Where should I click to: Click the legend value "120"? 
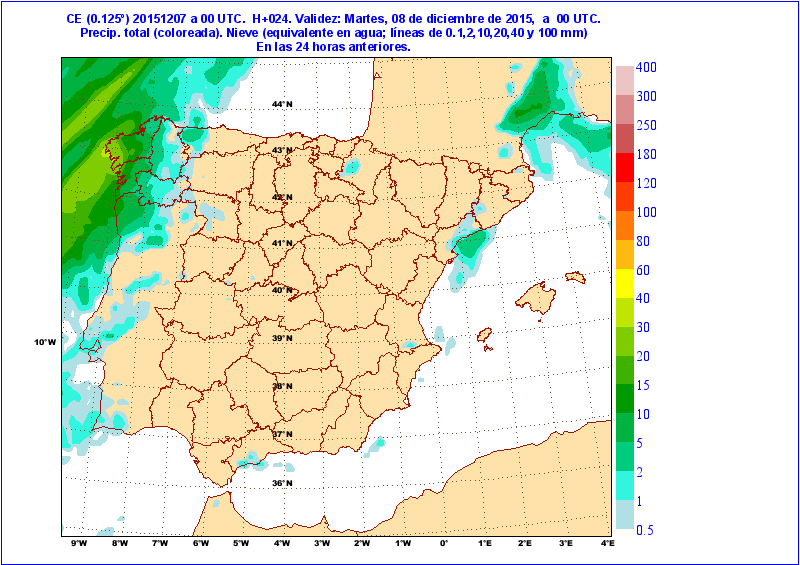pyautogui.click(x=646, y=183)
